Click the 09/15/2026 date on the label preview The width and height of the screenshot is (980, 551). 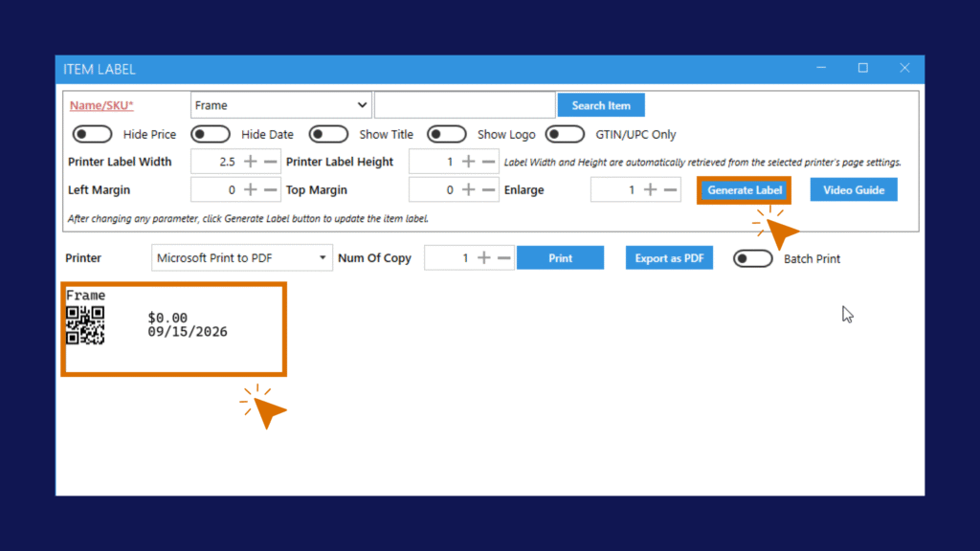[188, 332]
